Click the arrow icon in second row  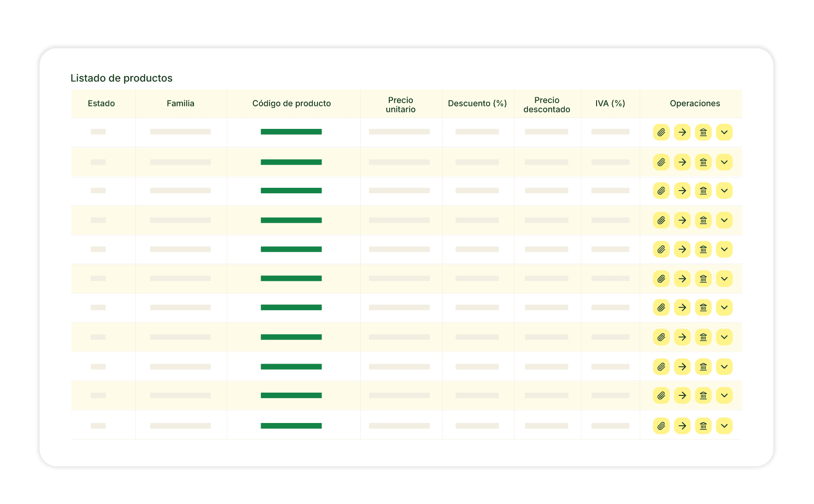point(682,162)
